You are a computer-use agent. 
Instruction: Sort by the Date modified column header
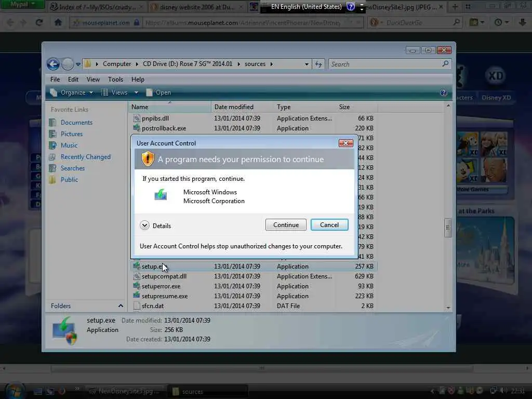coord(242,107)
